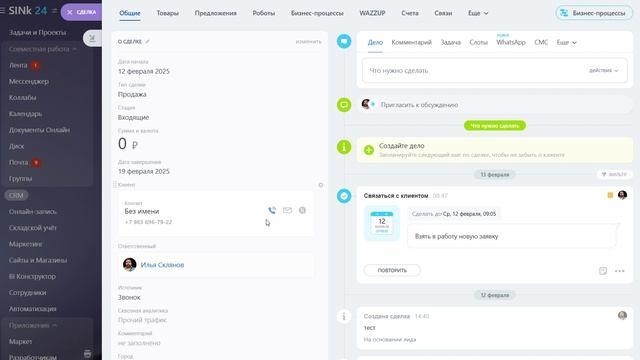Collapse the Совместная работа sidebar section

tap(43, 49)
